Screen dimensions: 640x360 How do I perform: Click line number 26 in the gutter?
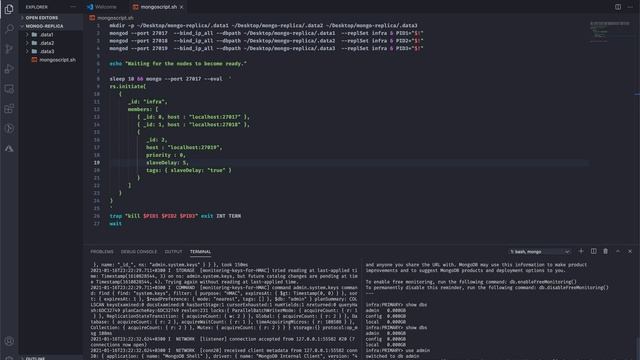pos(97,216)
